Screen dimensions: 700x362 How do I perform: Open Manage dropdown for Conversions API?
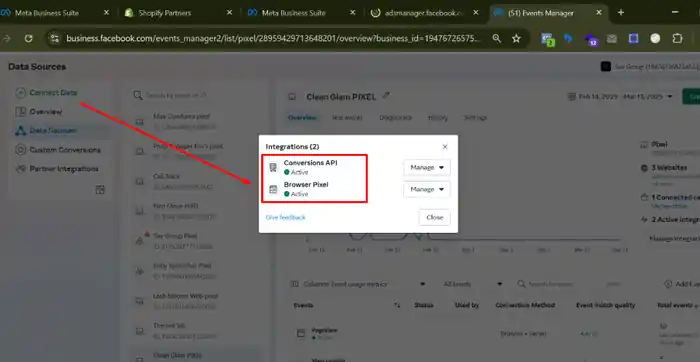(427, 167)
